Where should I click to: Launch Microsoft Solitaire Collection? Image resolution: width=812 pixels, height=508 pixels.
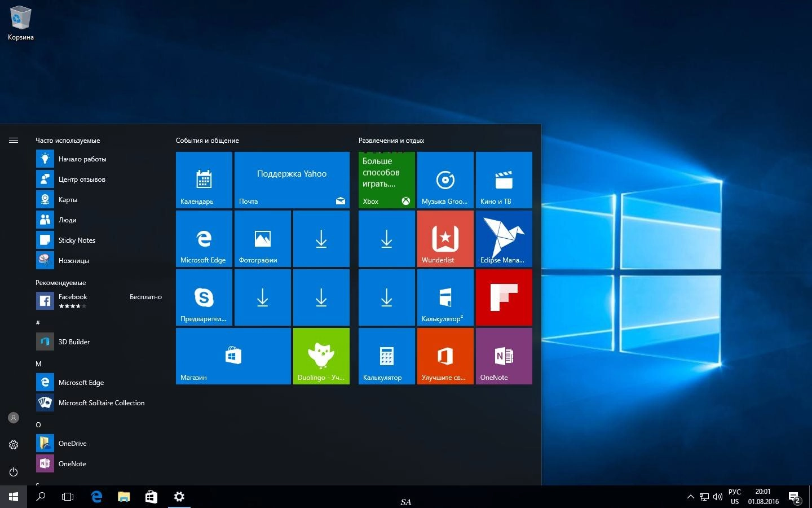(x=99, y=403)
